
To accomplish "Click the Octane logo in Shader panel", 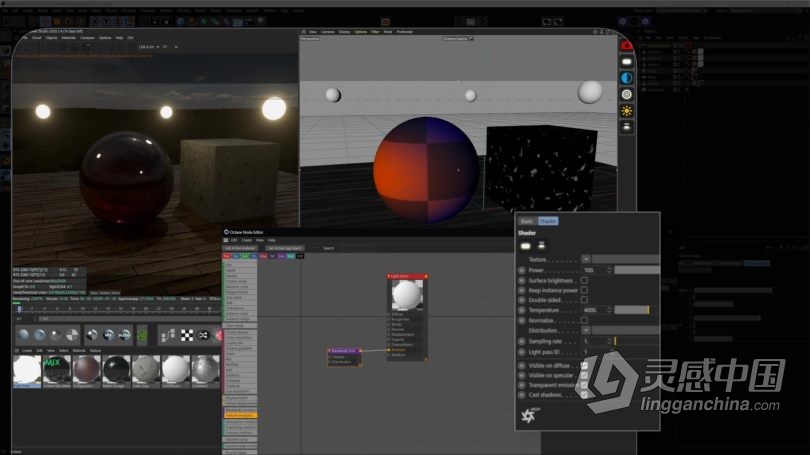I will 529,415.
